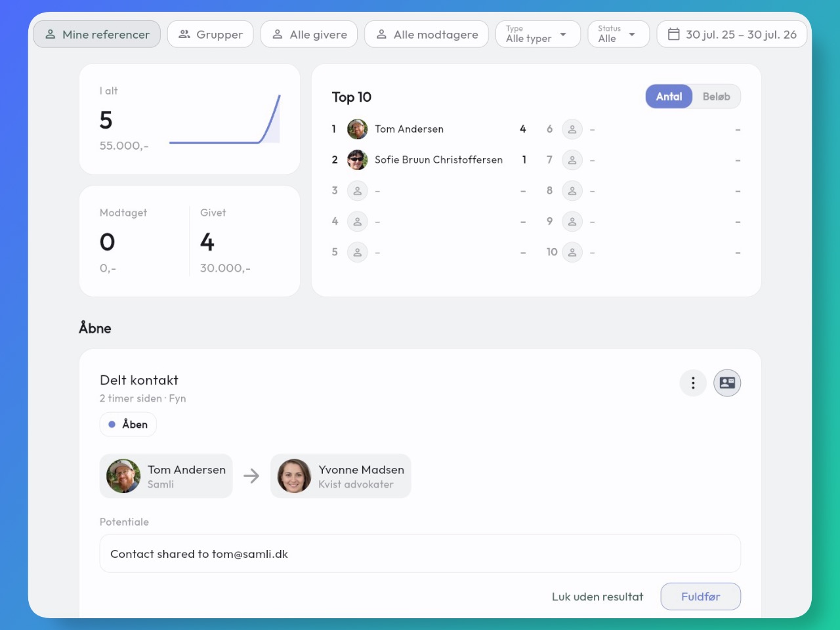
Task: Click Luk uden resultat
Action: (x=597, y=597)
